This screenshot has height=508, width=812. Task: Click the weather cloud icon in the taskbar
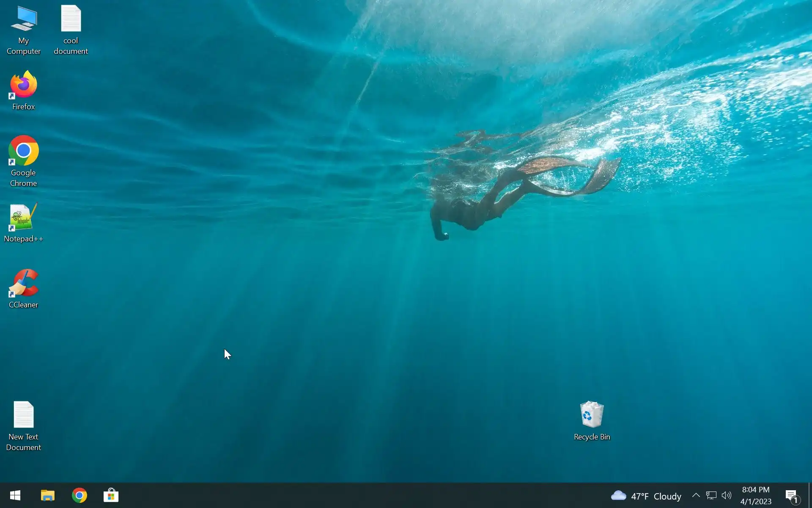click(618, 495)
